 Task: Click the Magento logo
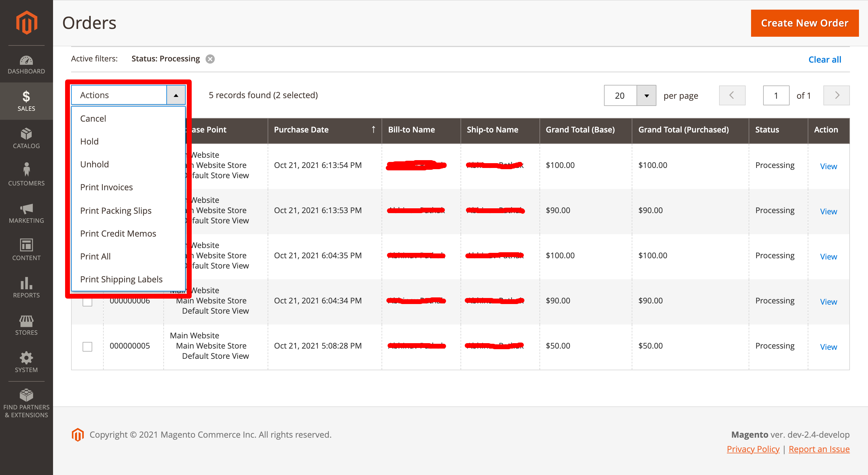point(26,22)
